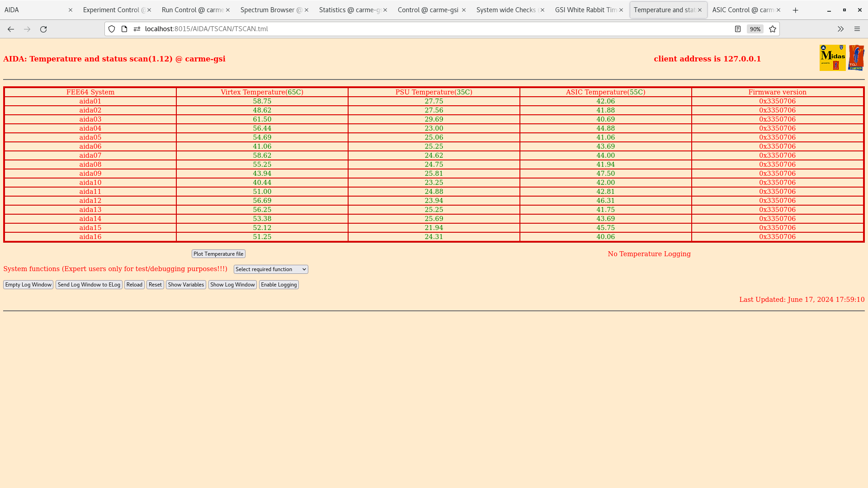Click the Empty Log Window button

tap(28, 284)
